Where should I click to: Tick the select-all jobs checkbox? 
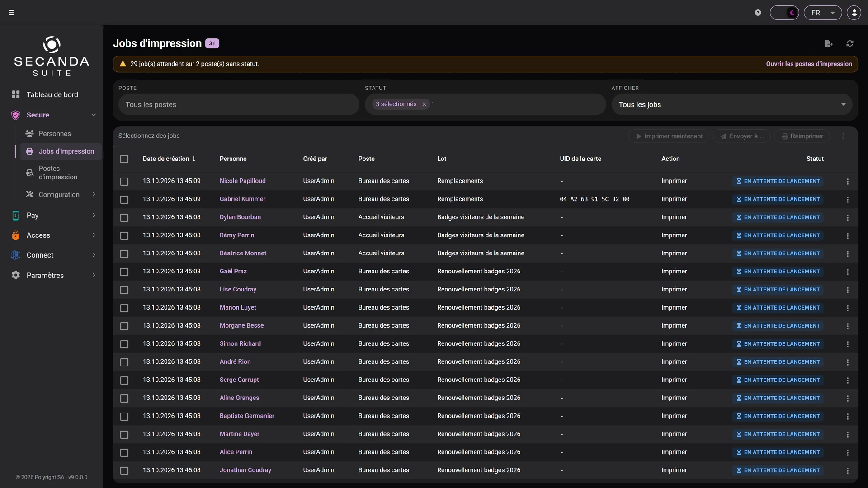[124, 159]
